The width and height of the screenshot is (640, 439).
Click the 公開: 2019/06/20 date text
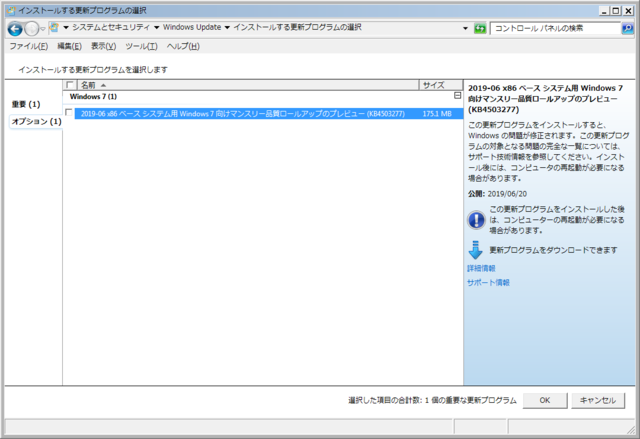pos(497,194)
